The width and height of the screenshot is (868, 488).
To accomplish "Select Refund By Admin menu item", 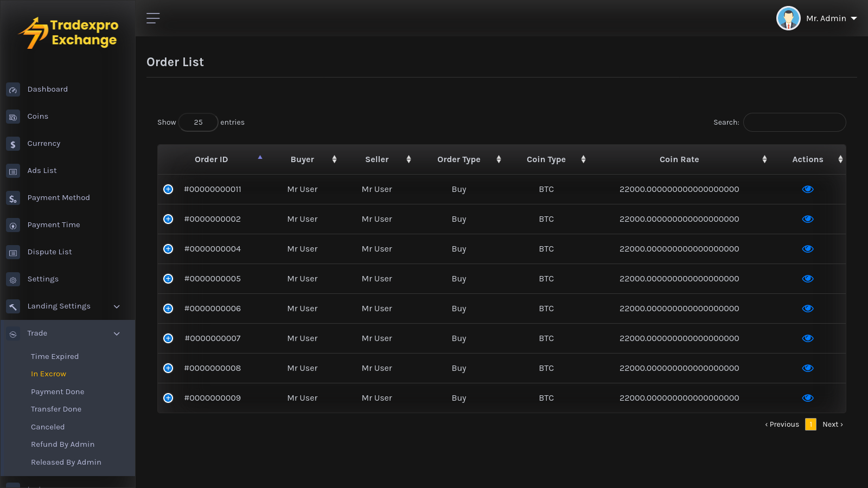I will 62,444.
